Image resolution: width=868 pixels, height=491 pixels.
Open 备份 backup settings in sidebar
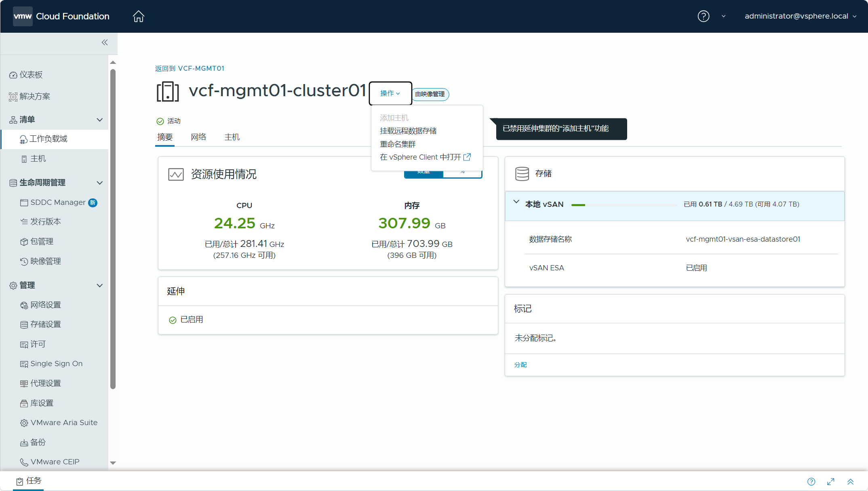point(38,442)
